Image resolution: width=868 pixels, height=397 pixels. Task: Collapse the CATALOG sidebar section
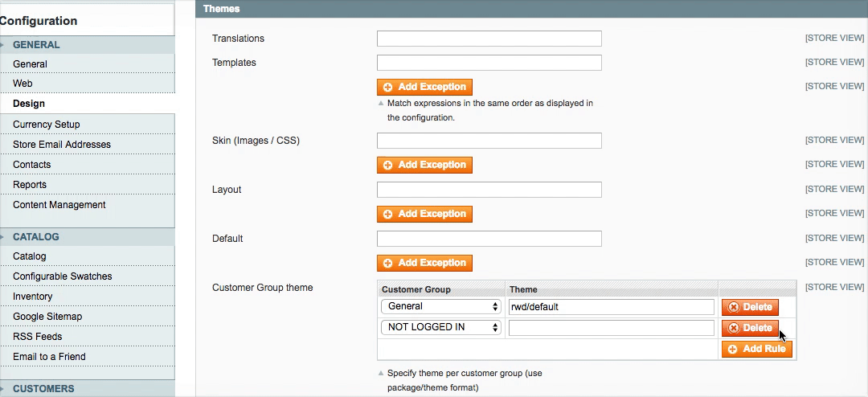[x=88, y=237]
